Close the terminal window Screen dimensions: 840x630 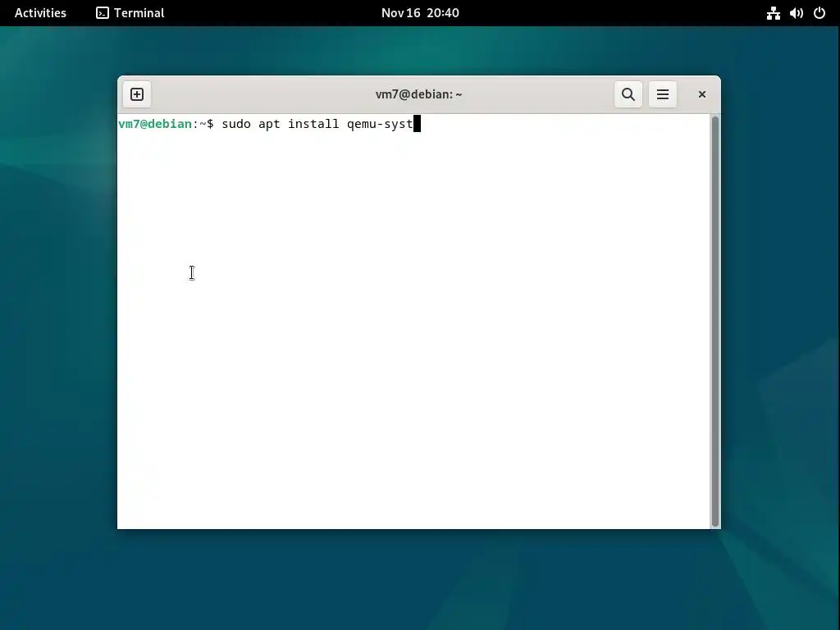click(x=702, y=94)
